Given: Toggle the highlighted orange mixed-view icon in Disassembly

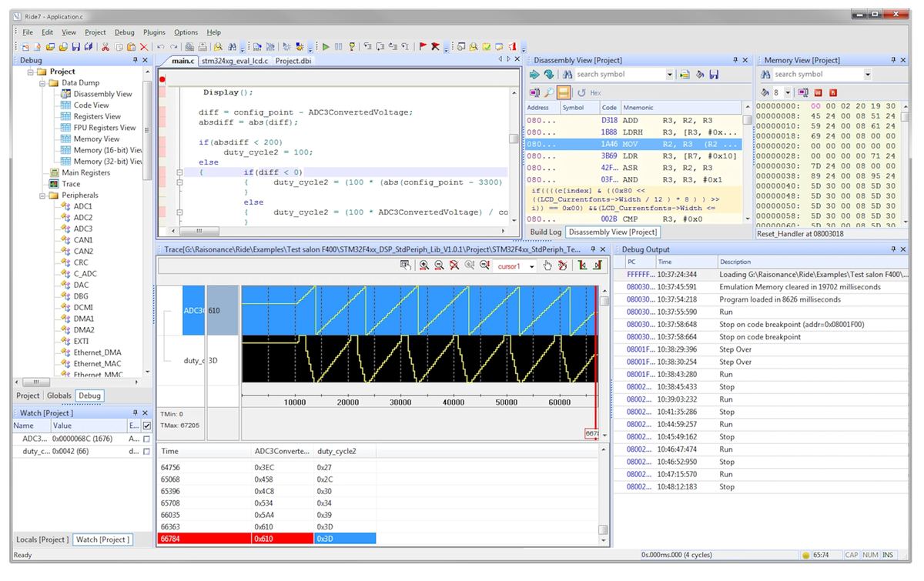Looking at the screenshot, I should tap(564, 92).
